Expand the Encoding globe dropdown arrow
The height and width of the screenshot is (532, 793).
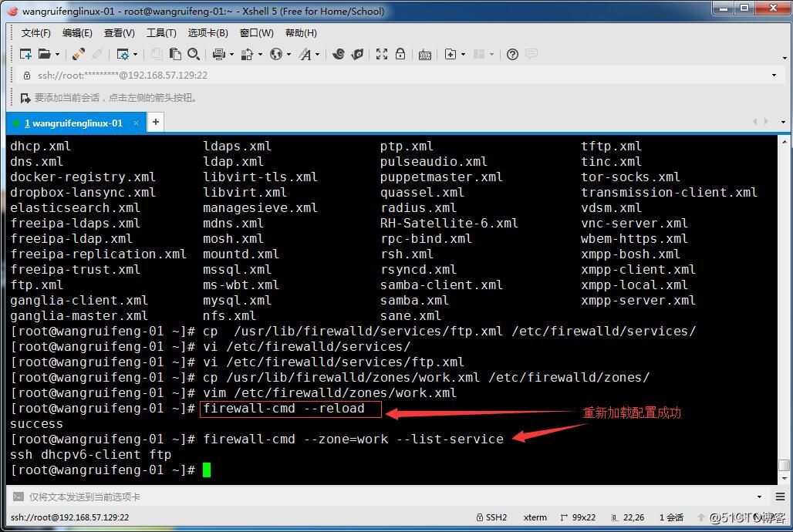pos(289,54)
